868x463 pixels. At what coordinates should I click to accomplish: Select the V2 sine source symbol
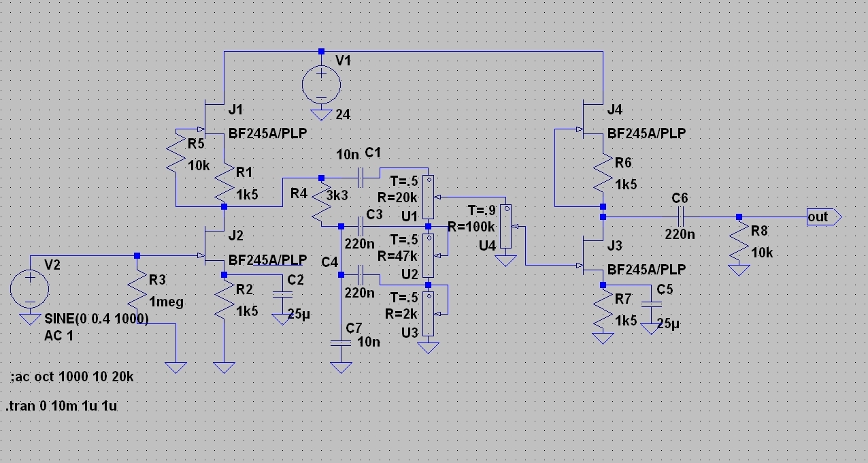pyautogui.click(x=30, y=288)
